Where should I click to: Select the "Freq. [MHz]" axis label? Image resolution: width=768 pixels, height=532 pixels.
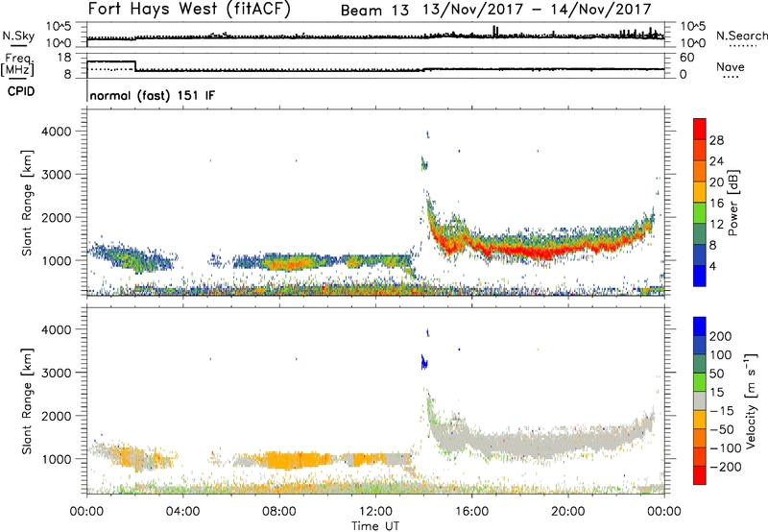(17, 64)
